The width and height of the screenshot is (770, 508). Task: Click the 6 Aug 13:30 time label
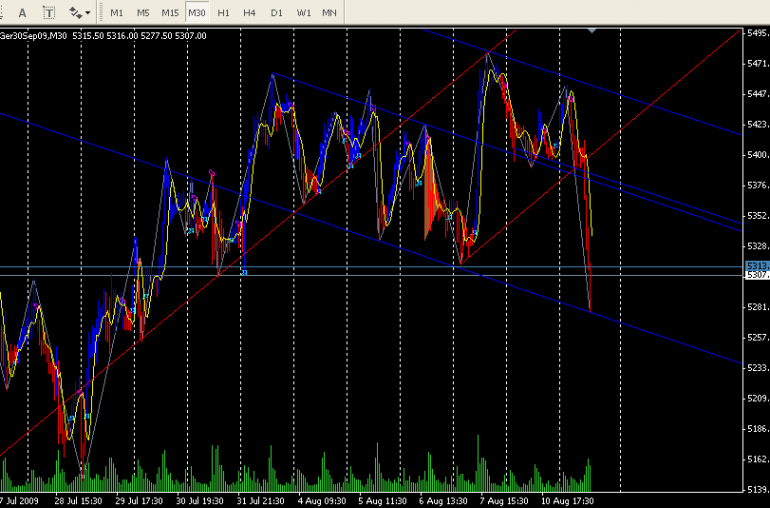(x=443, y=501)
